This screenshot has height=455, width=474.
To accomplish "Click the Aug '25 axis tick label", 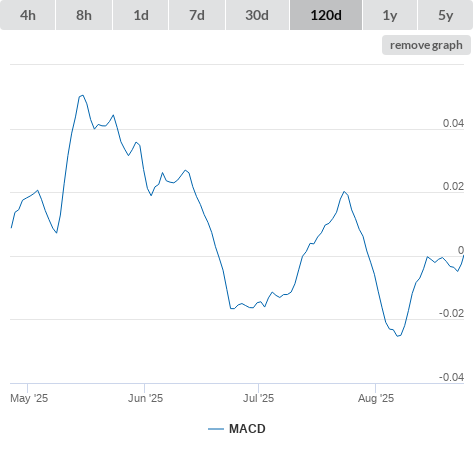I will [376, 398].
